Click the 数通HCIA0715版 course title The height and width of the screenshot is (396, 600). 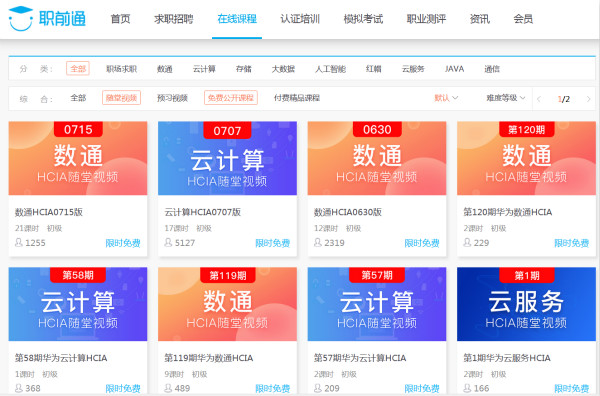[49, 212]
